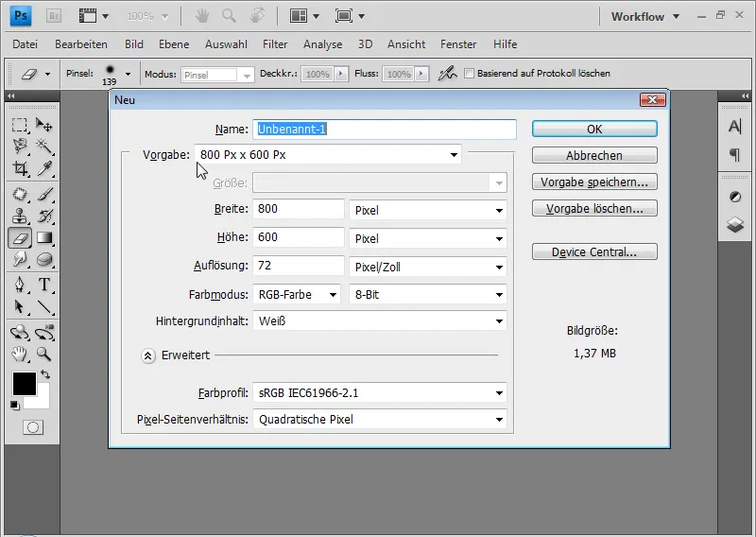This screenshot has height=537, width=756.
Task: Select the Magic Wand tool
Action: pos(44,146)
